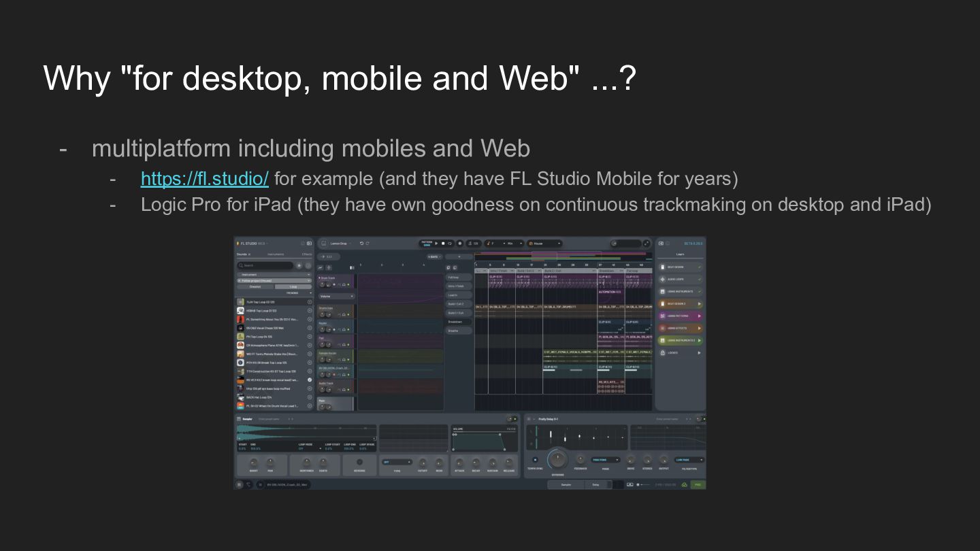Stop playback with the transport Stop button

point(443,243)
